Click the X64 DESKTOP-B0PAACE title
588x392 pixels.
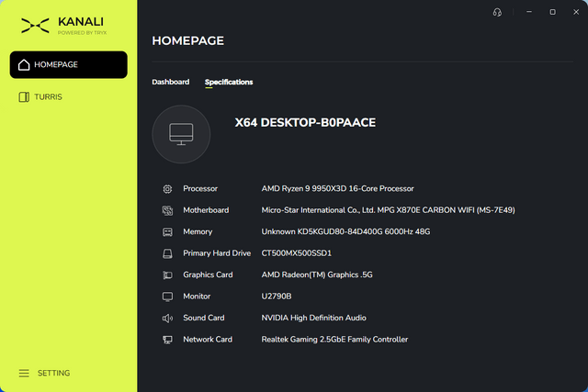[305, 122]
